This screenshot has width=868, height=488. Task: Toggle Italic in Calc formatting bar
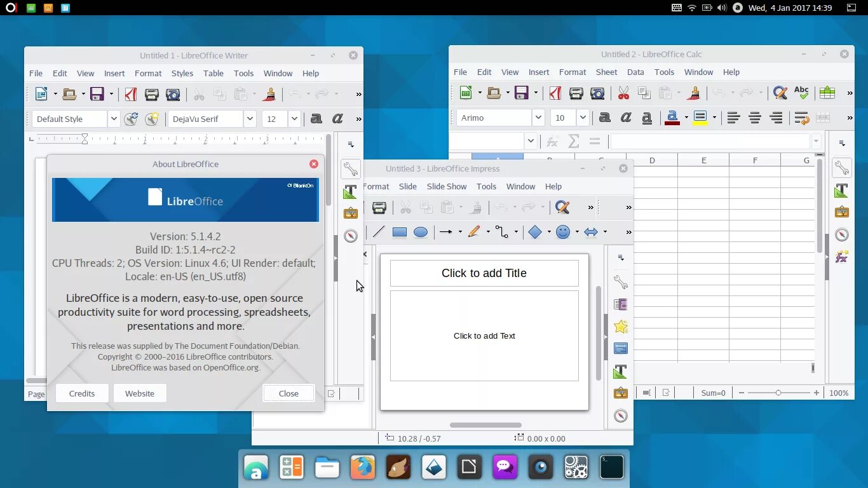tap(626, 118)
